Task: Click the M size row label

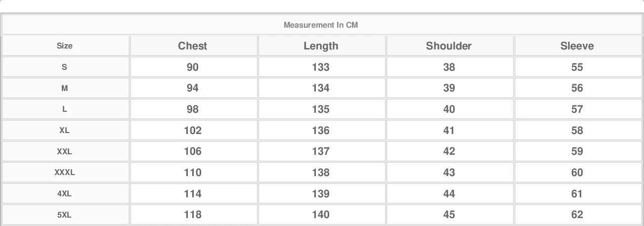Action: pos(64,89)
